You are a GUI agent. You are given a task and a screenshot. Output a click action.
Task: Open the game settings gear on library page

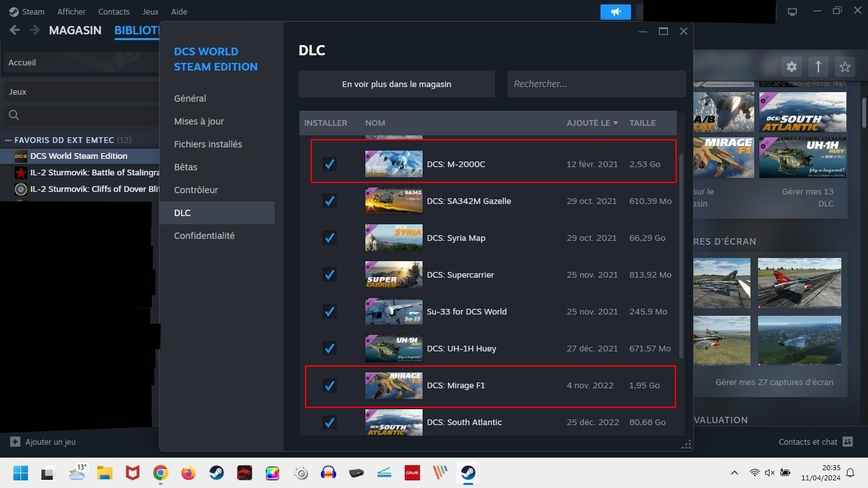tap(791, 67)
